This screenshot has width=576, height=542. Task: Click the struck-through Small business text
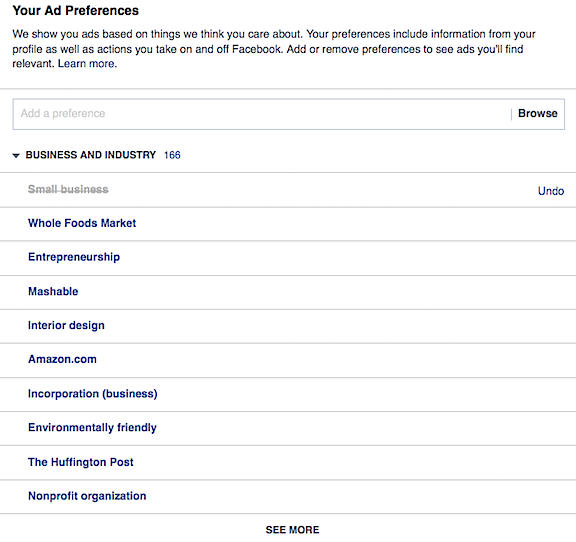pos(68,189)
